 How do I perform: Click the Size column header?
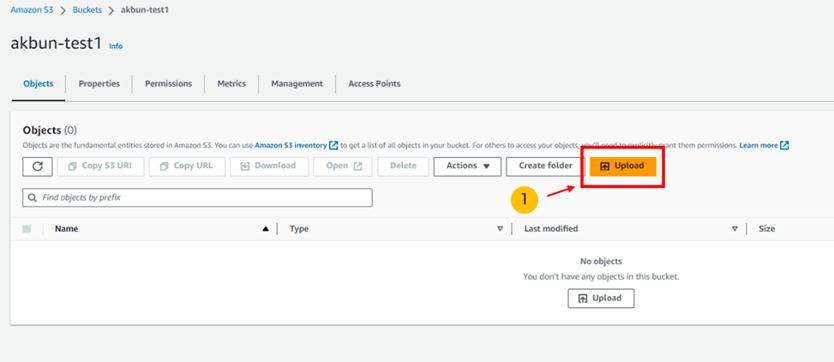[x=766, y=229]
